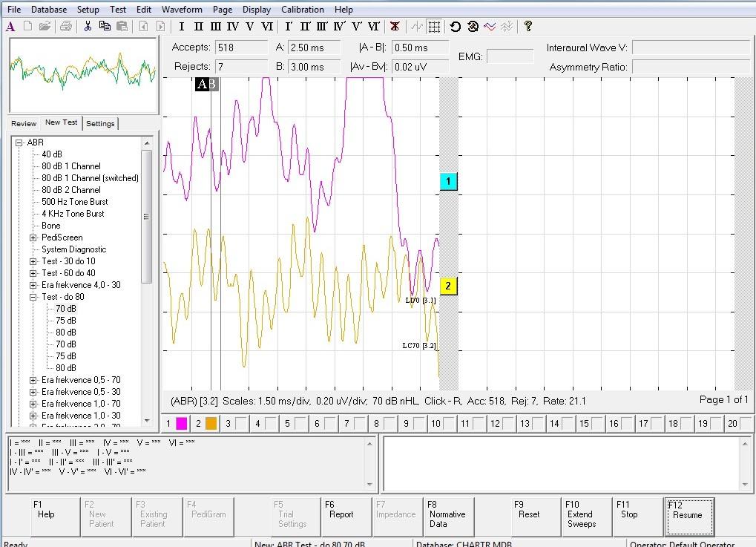Select the wave V peak marker
756x547 pixels.
click(x=250, y=27)
